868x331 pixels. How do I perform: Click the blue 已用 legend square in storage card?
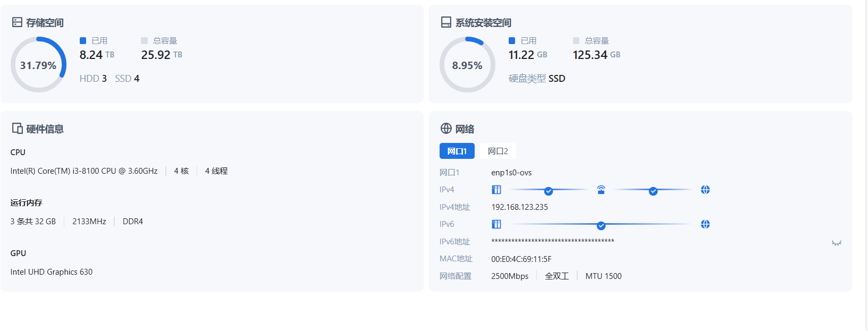(83, 40)
